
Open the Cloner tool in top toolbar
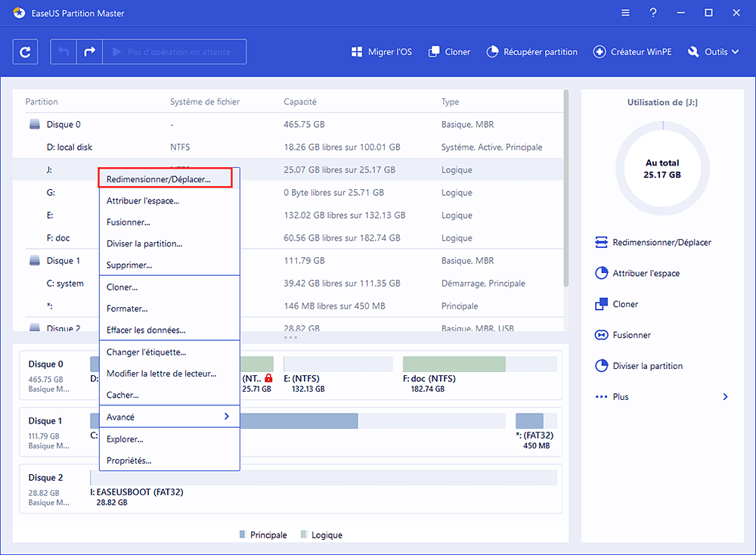point(449,51)
